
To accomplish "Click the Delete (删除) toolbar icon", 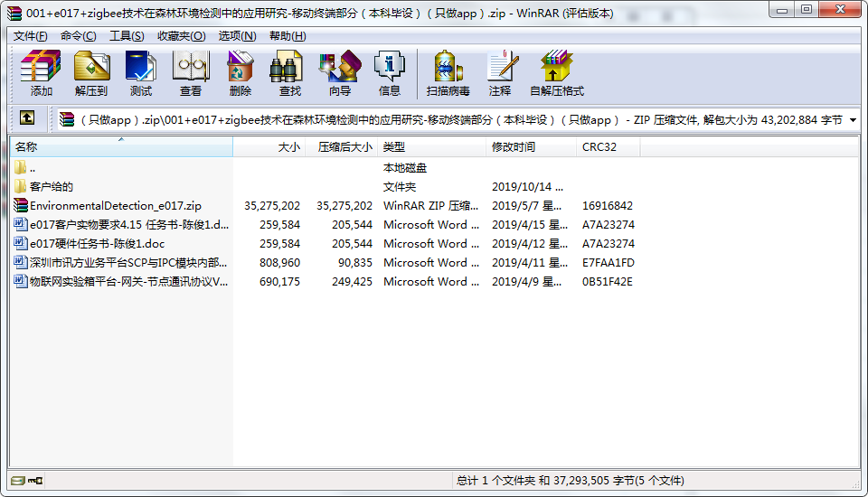I will tap(241, 66).
